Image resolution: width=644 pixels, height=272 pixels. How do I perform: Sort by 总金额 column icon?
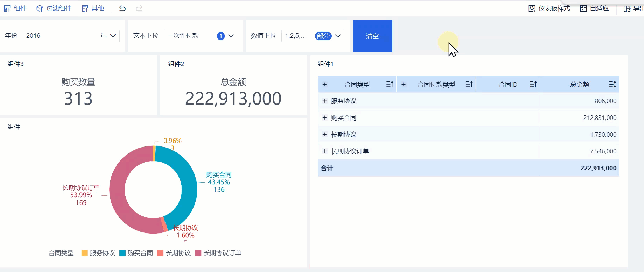point(612,84)
